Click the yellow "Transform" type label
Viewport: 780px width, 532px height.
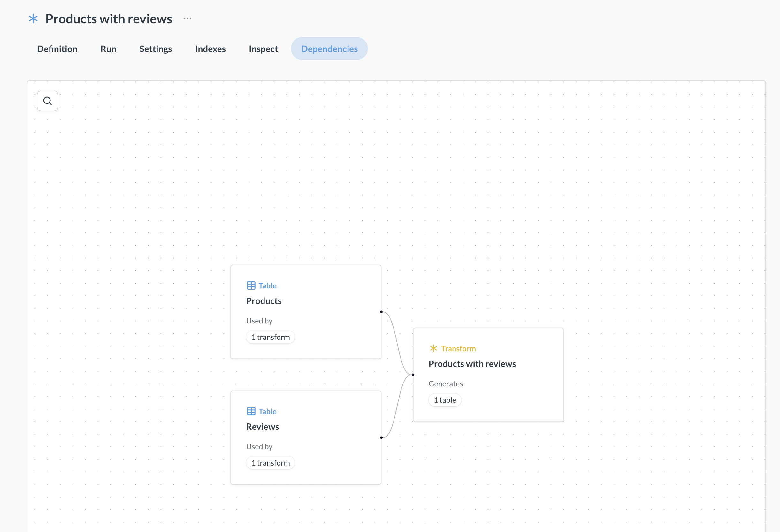(x=458, y=348)
